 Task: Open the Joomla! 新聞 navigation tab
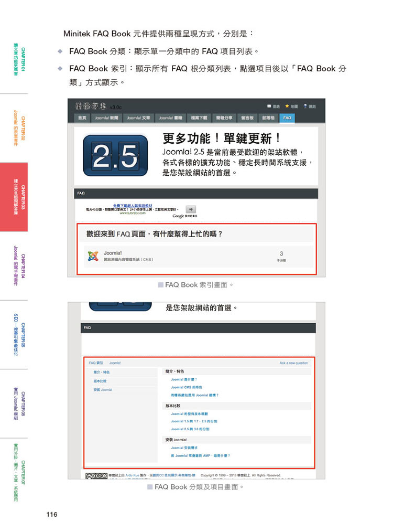click(x=106, y=118)
